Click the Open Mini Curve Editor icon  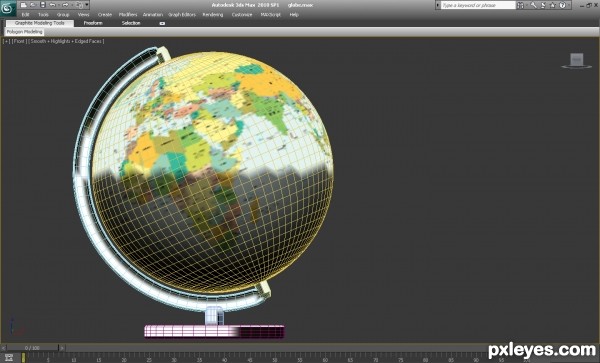tap(9, 358)
